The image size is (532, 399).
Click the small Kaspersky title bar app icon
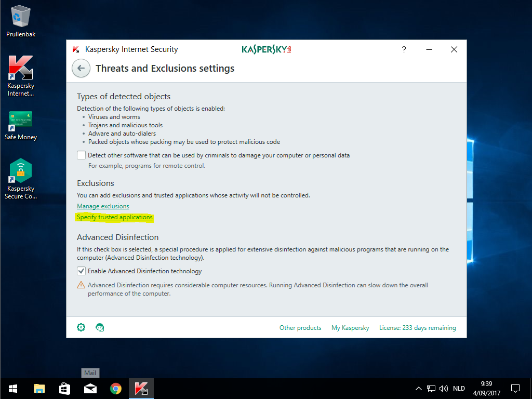click(76, 49)
